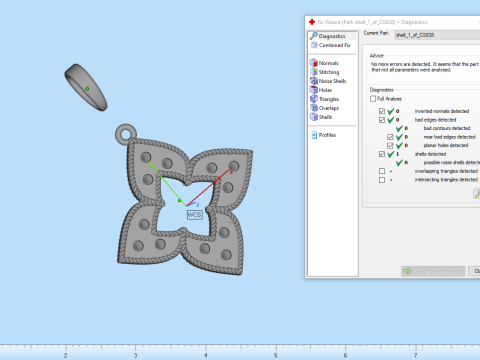Select the Stitching fix step

pos(329,72)
